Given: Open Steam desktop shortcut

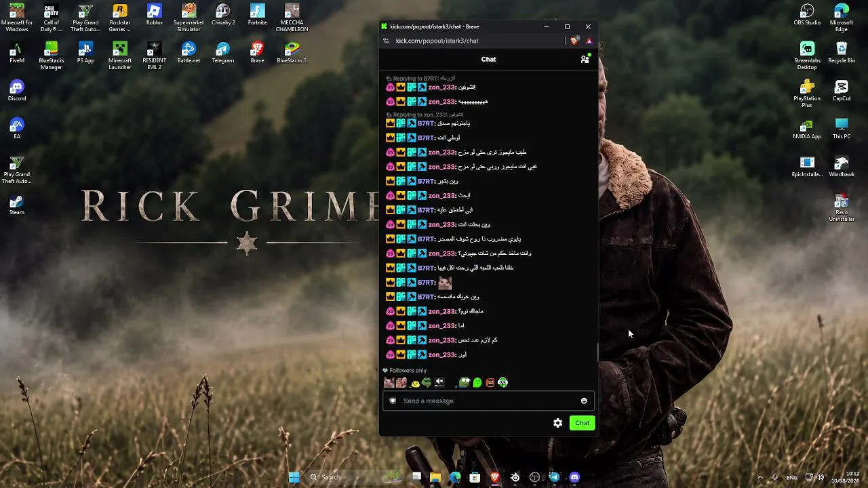Looking at the screenshot, I should click(x=17, y=205).
